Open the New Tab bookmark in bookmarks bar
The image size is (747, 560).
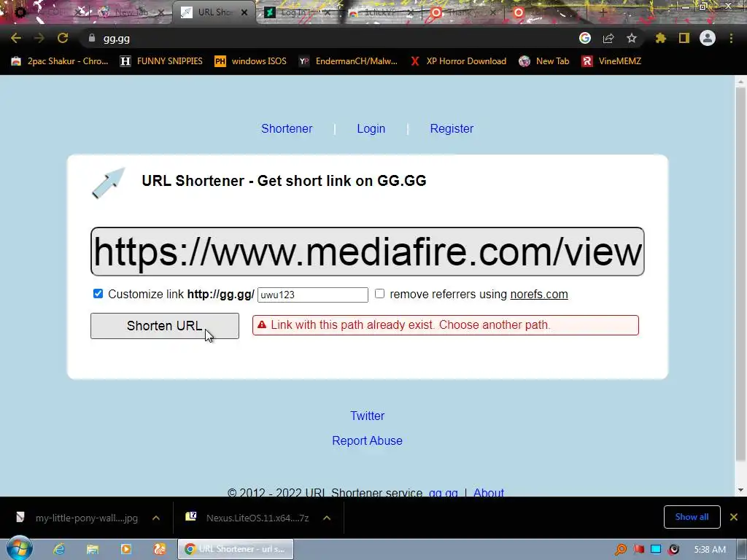coord(543,61)
